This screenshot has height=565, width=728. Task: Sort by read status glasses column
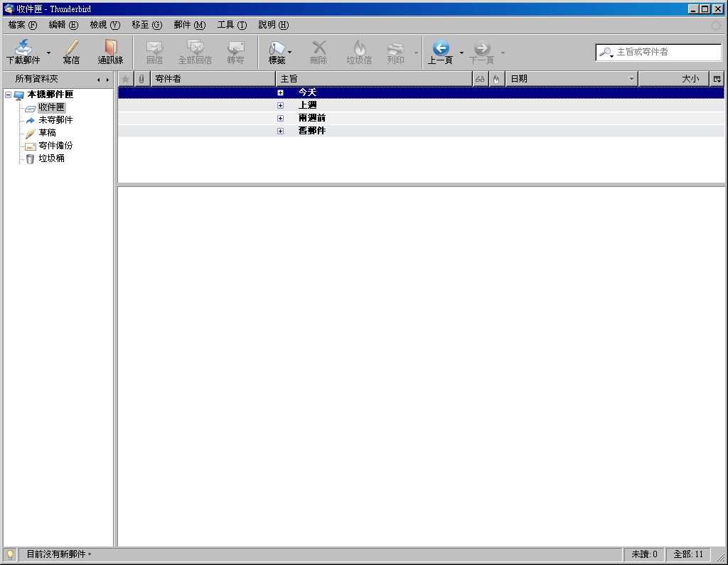(481, 79)
